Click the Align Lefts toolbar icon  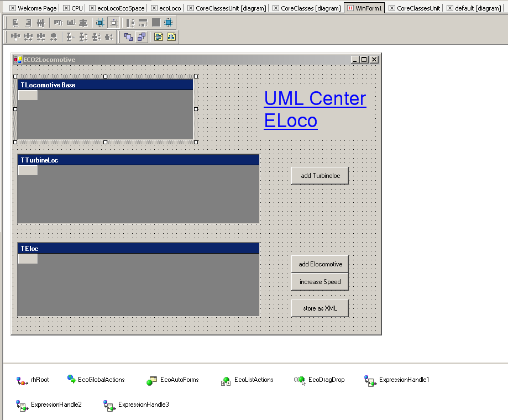(x=15, y=23)
